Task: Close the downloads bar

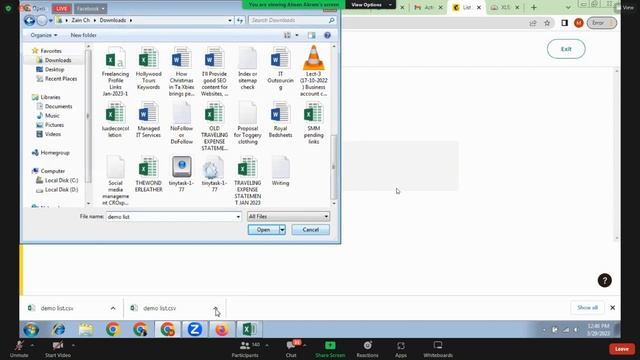Action: (x=613, y=308)
